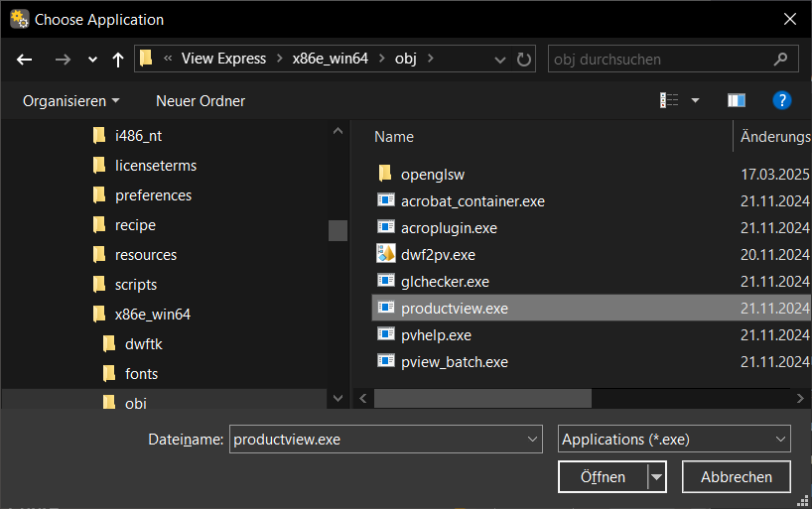
Task: Change view with the view icon
Action: tap(668, 100)
